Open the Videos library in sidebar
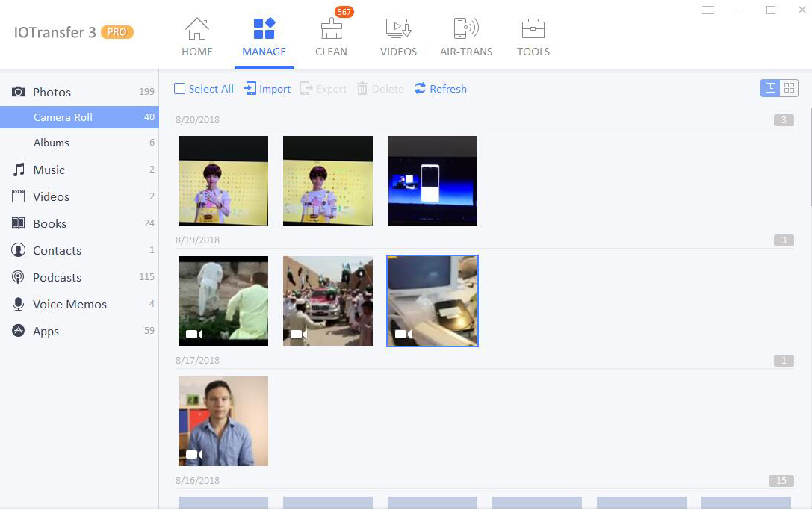The height and width of the screenshot is (522, 812). point(51,196)
